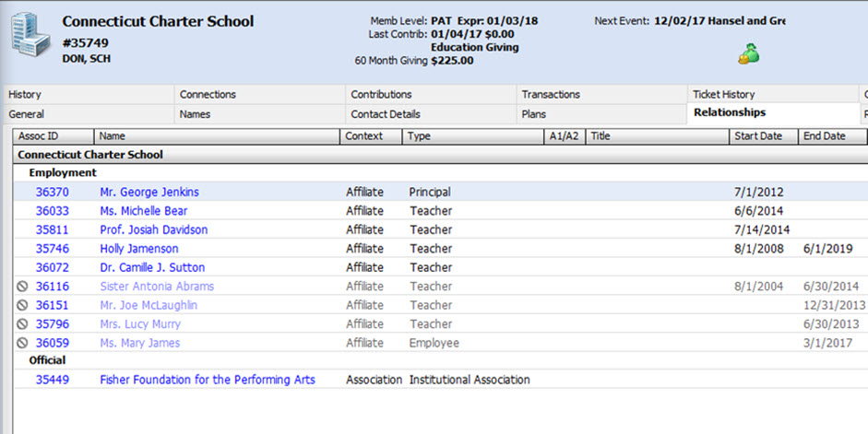Open the Contributions tab
Viewport: 868px width, 434px height.
pos(381,94)
